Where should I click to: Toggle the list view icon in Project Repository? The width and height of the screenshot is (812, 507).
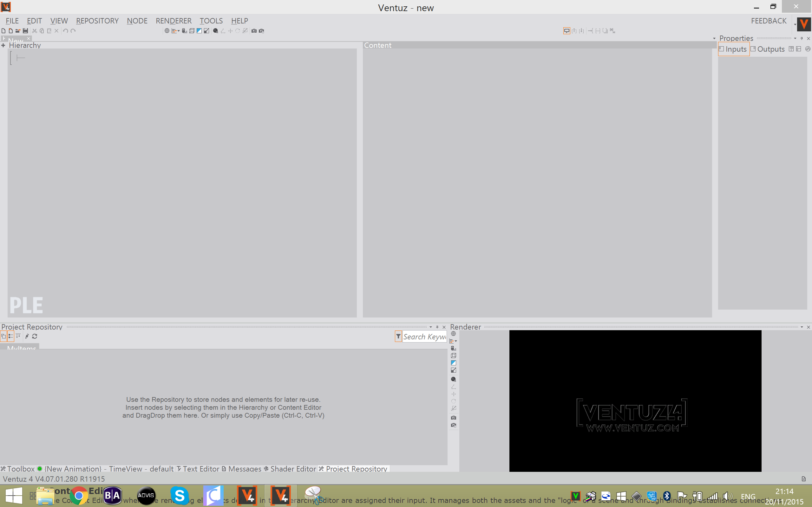[11, 336]
